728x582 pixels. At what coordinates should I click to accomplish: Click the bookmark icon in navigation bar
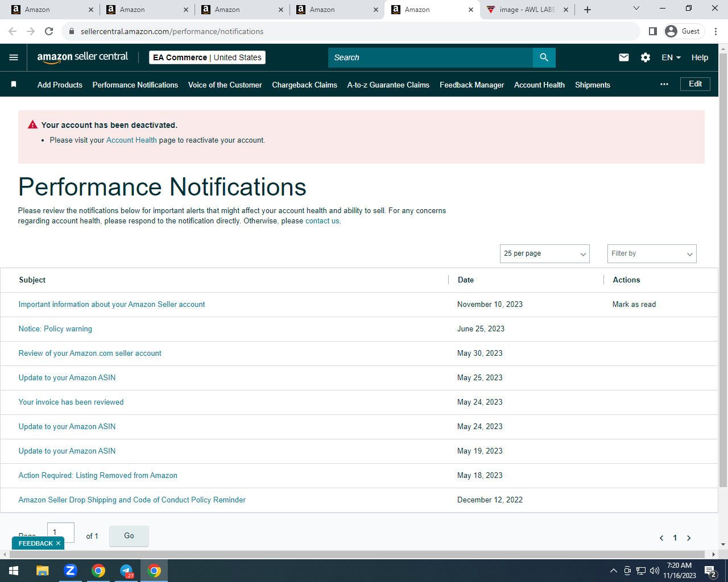[x=14, y=85]
